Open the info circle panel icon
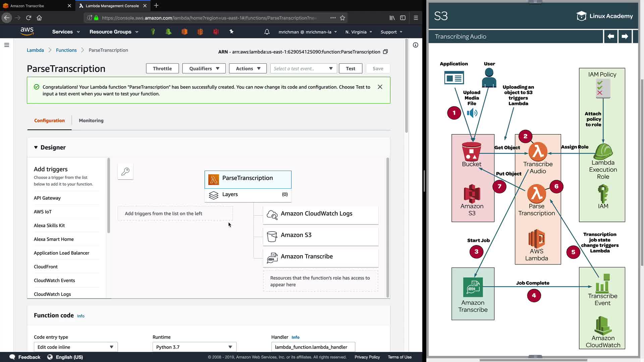The image size is (644, 362). tap(415, 45)
